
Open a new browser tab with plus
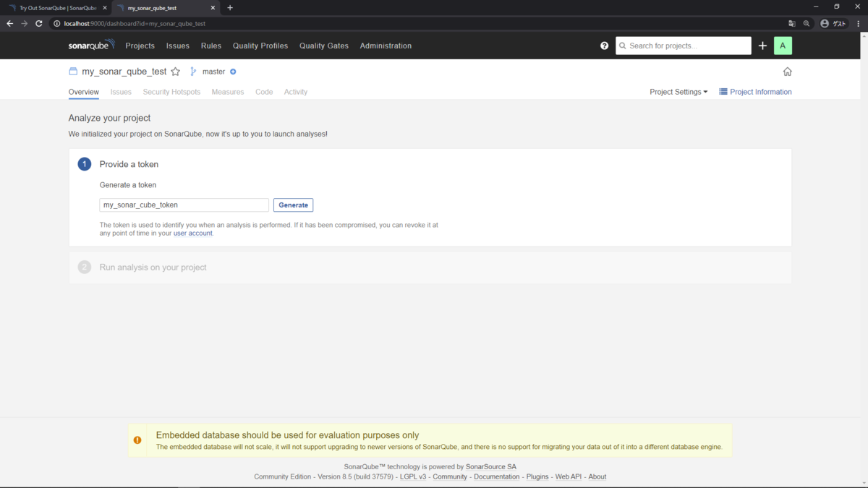click(x=230, y=8)
